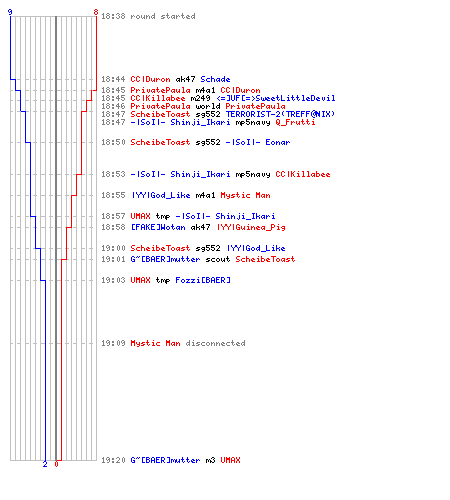Image resolution: width=450 pixels, height=500 pixels.
Task: Click [FAKE]Wotan player name
Action: (158, 227)
